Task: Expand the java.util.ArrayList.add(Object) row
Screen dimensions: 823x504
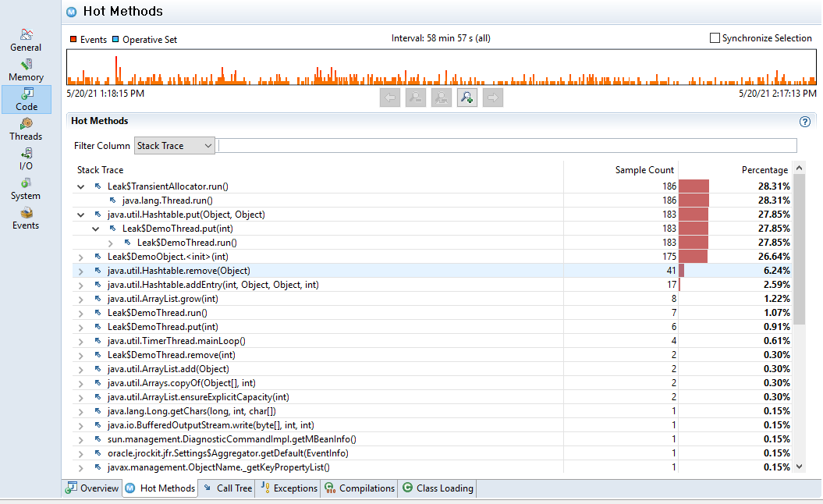Action: [81, 370]
